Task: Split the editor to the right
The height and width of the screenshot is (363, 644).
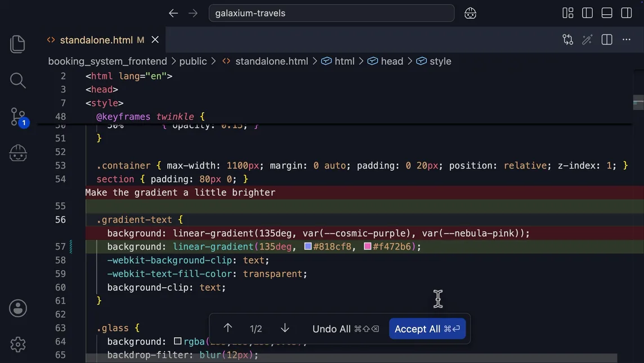Action: (607, 39)
